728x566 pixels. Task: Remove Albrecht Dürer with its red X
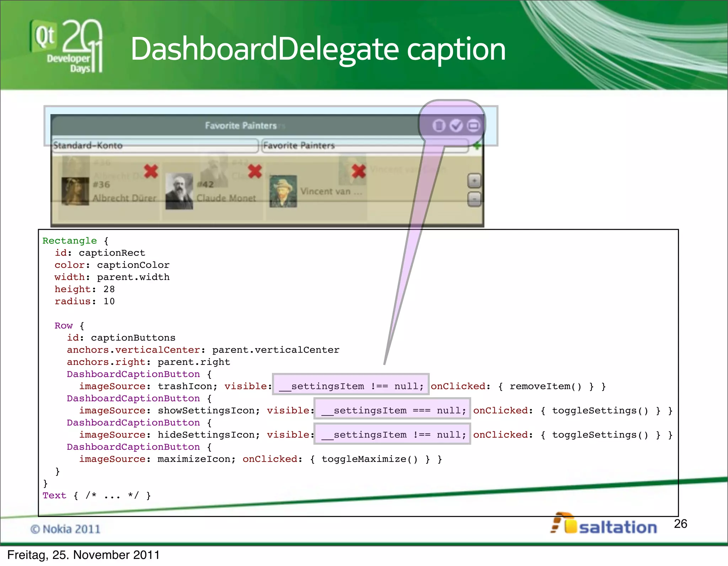[151, 171]
